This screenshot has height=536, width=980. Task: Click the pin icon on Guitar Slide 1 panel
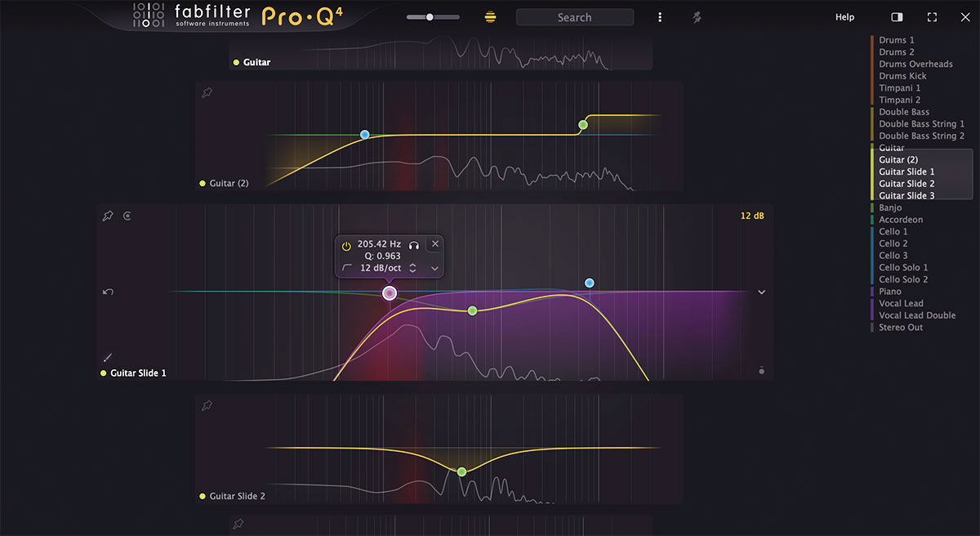(108, 216)
